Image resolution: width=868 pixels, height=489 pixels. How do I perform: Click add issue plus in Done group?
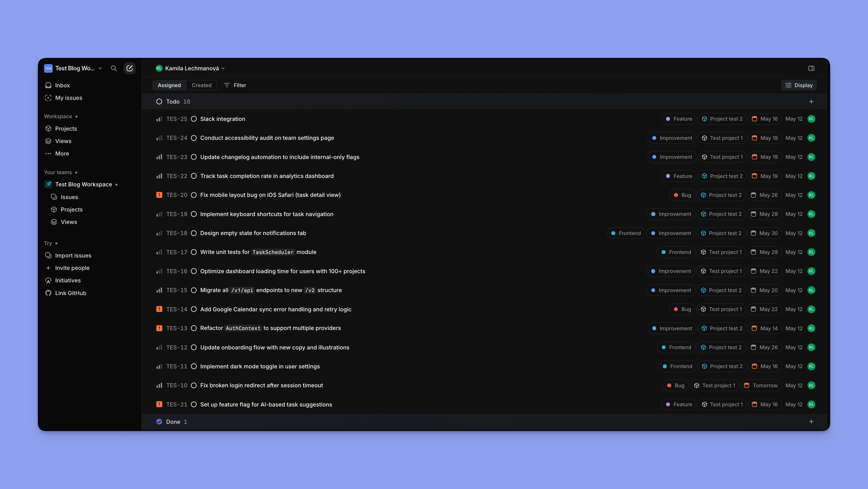[811, 422]
